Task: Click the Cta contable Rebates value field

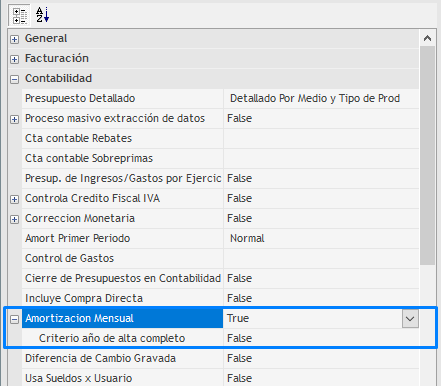Action: tap(321, 138)
